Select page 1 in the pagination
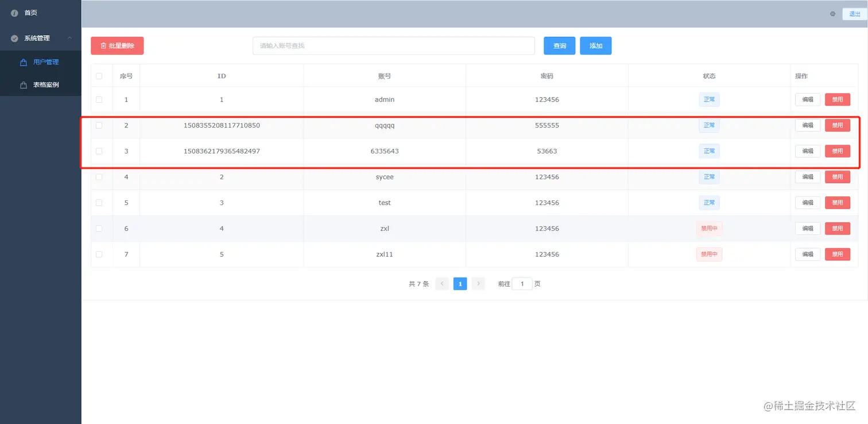 pyautogui.click(x=460, y=284)
